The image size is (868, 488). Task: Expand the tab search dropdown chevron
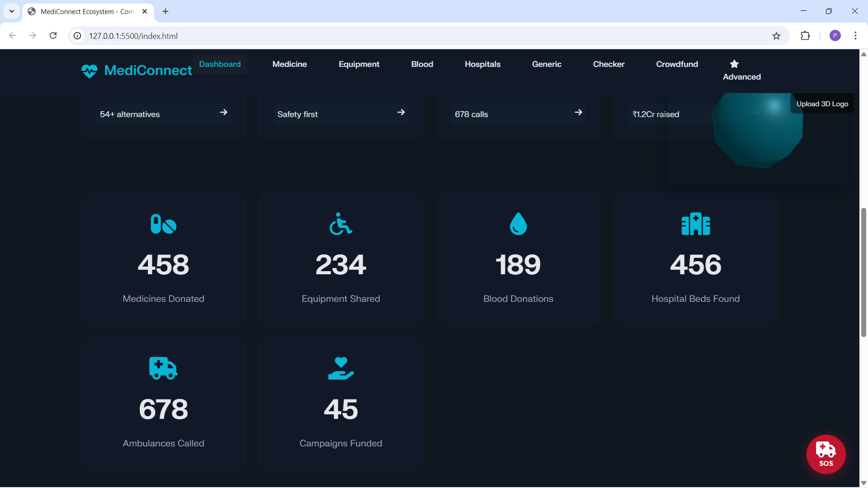coord(12,11)
